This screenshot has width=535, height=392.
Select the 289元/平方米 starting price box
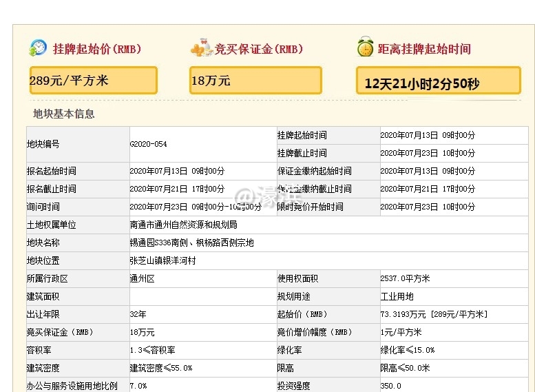pyautogui.click(x=93, y=81)
